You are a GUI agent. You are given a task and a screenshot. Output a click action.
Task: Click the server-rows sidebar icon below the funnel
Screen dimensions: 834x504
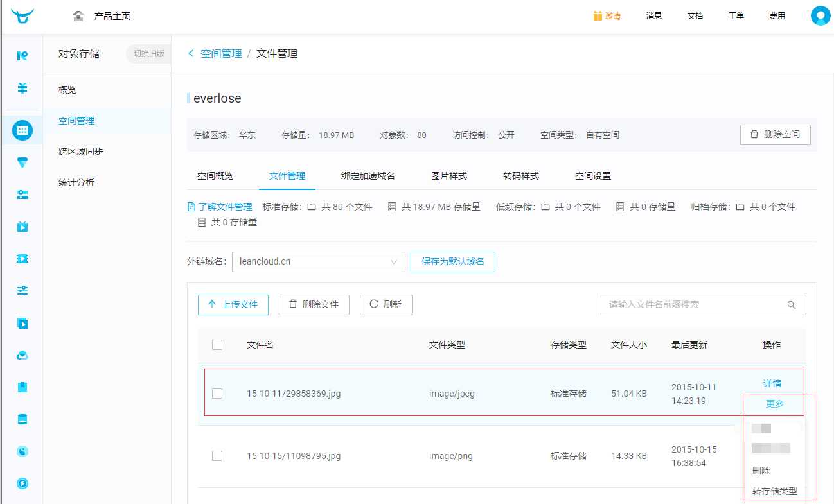click(x=22, y=195)
